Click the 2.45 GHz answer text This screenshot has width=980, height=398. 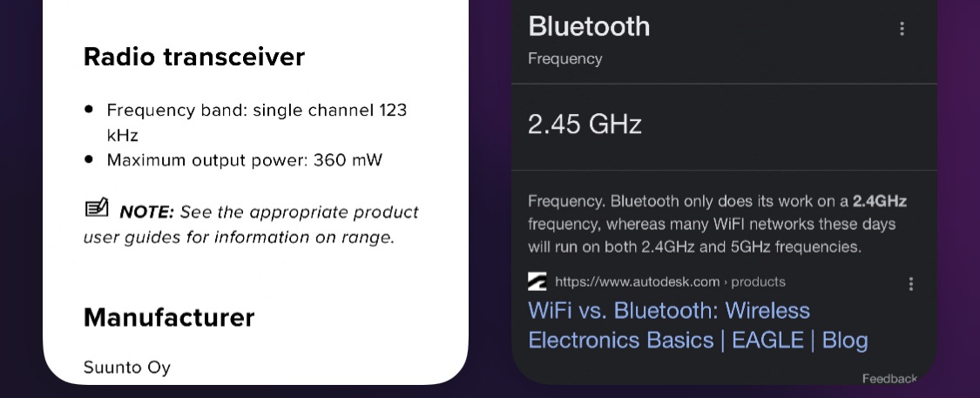click(585, 124)
